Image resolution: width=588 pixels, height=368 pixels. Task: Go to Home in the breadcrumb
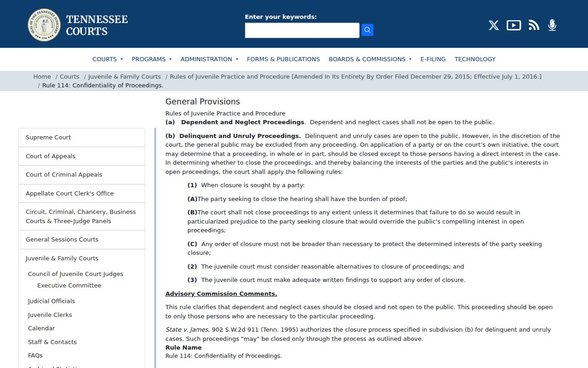42,76
